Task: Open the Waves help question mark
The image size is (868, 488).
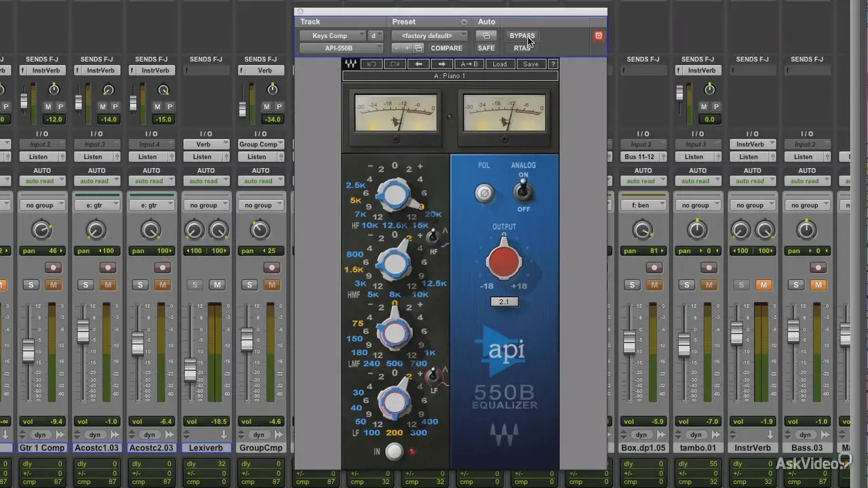Action: pos(553,64)
